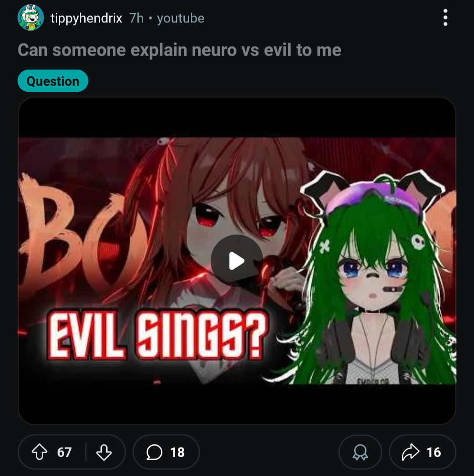Open the three-dot post options menu
The image size is (474, 476).
[445, 18]
